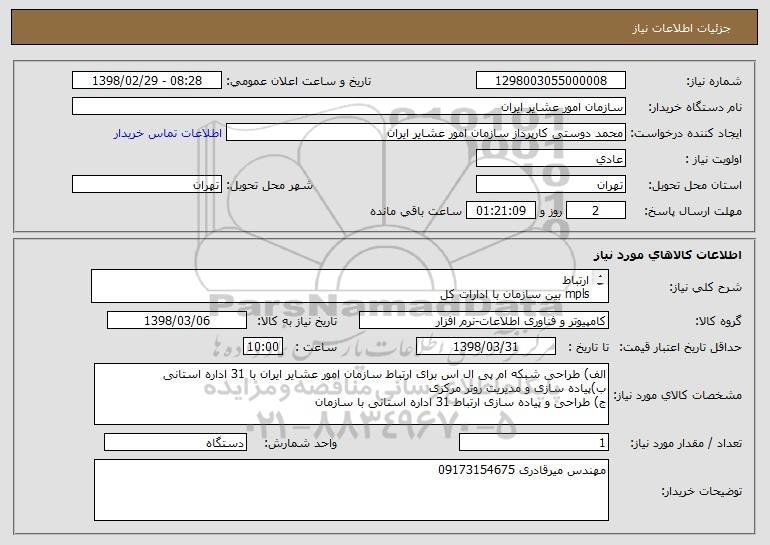This screenshot has height=545, width=770.
Task: Click the priority field showing عادي
Action: click(x=550, y=158)
